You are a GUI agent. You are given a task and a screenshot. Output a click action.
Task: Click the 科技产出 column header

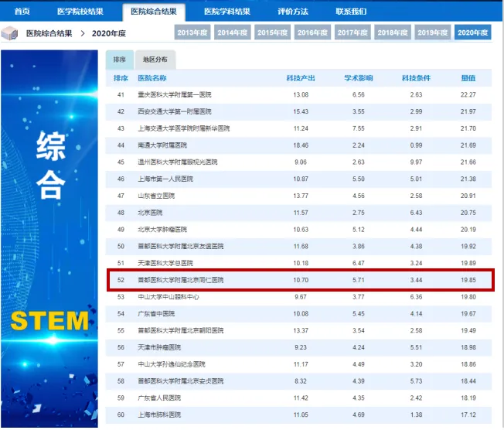[301, 78]
